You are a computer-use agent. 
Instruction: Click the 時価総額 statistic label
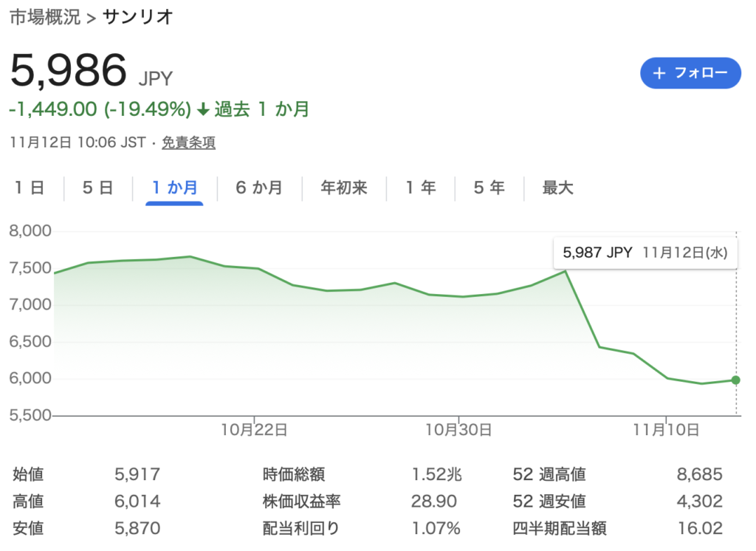(293, 475)
